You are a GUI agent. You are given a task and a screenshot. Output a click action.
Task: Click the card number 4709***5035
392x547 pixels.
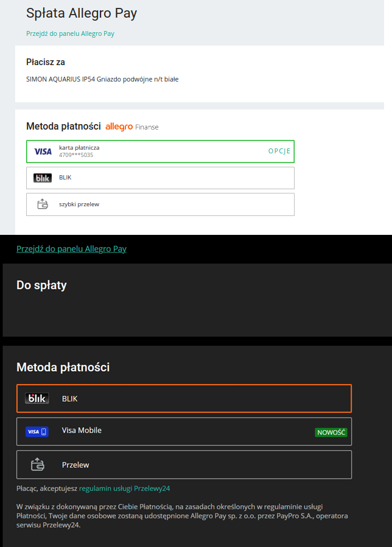click(x=76, y=155)
